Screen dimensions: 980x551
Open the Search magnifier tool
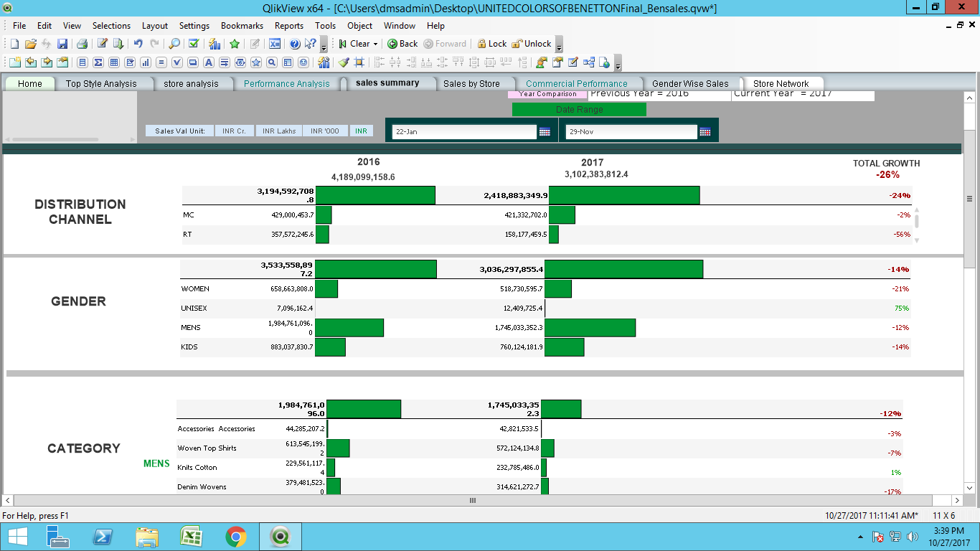pos(174,44)
